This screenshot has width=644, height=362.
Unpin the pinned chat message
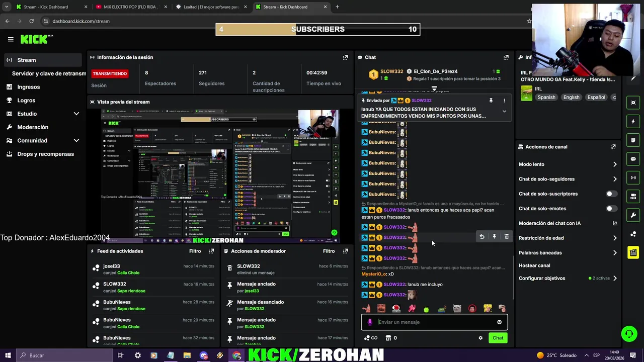(491, 101)
